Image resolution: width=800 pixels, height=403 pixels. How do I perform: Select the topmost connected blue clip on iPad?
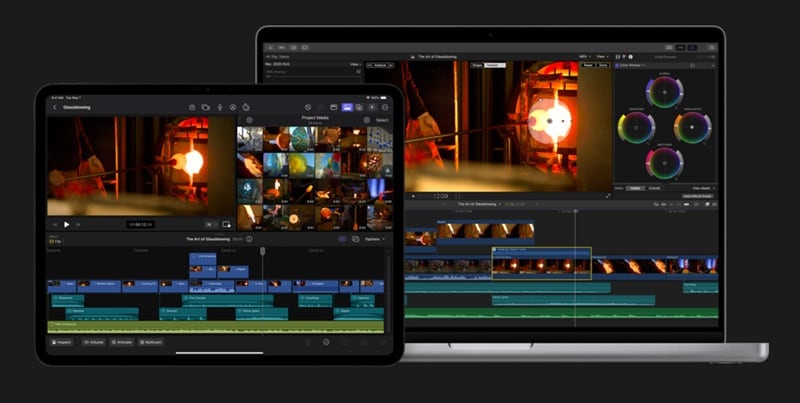click(203, 259)
